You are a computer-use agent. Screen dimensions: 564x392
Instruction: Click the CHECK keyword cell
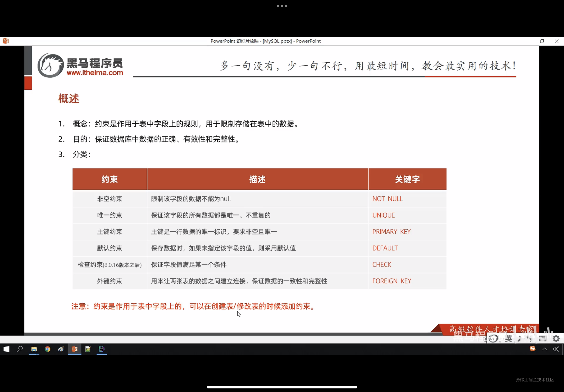[x=407, y=265]
